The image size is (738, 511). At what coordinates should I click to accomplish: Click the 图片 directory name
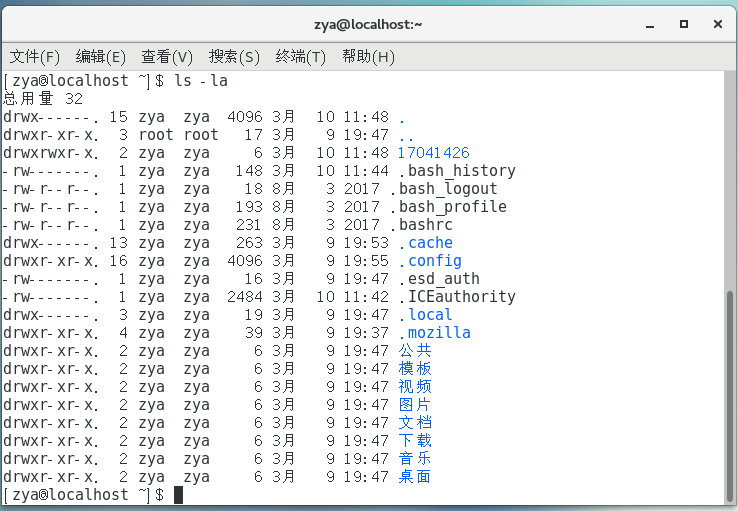click(x=415, y=405)
